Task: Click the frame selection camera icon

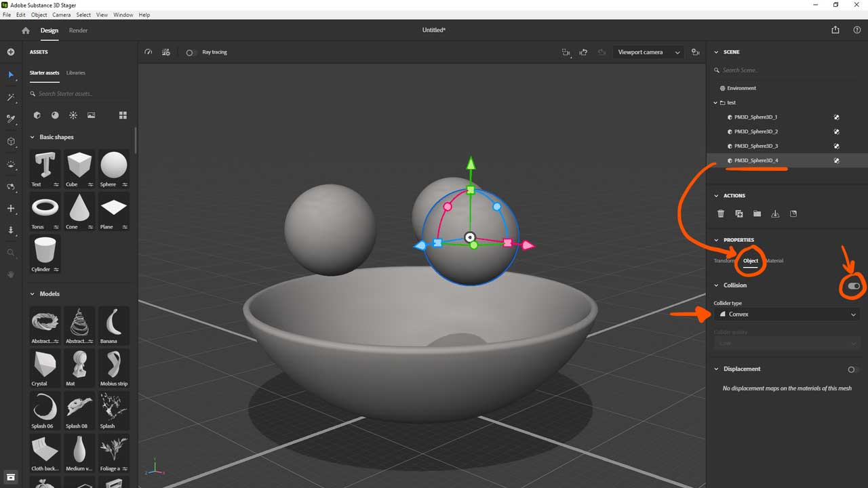Action: (x=566, y=52)
